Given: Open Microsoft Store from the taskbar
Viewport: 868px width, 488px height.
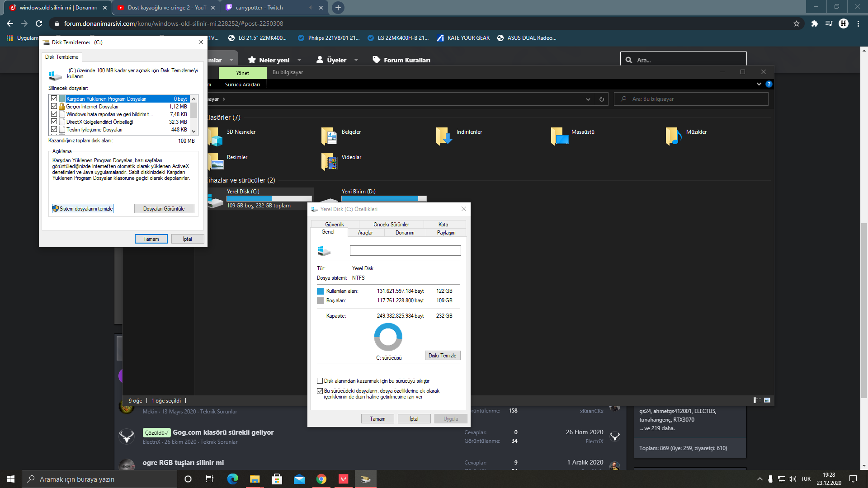Looking at the screenshot, I should pos(277,479).
